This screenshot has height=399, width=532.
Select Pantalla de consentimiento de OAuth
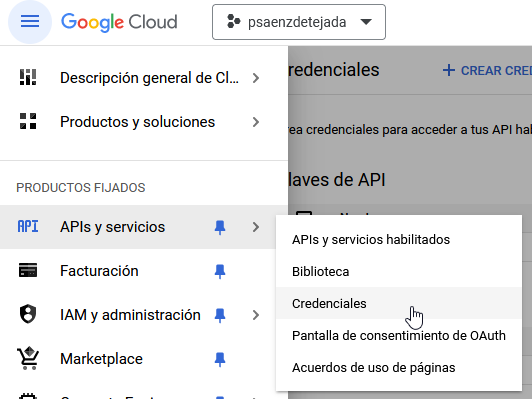(399, 336)
